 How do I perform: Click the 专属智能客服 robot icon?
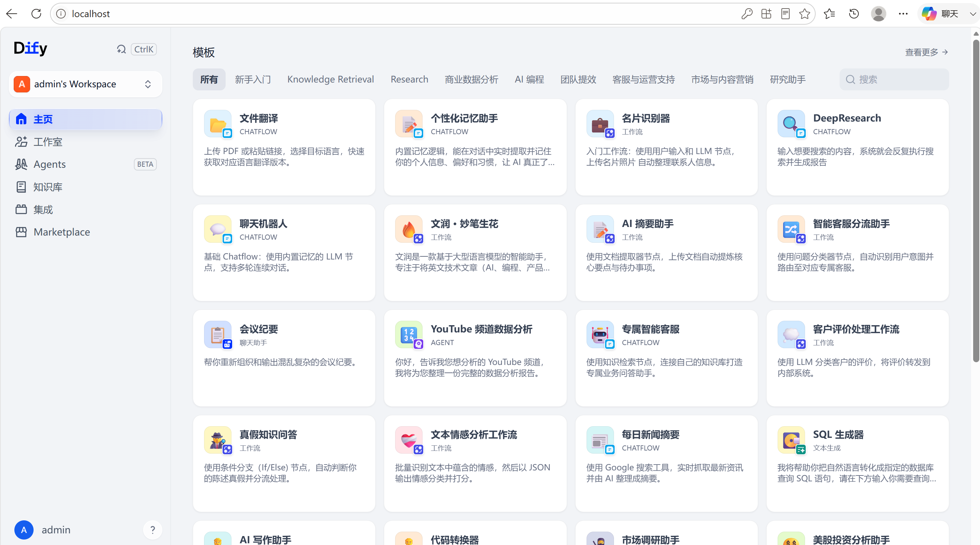point(600,334)
